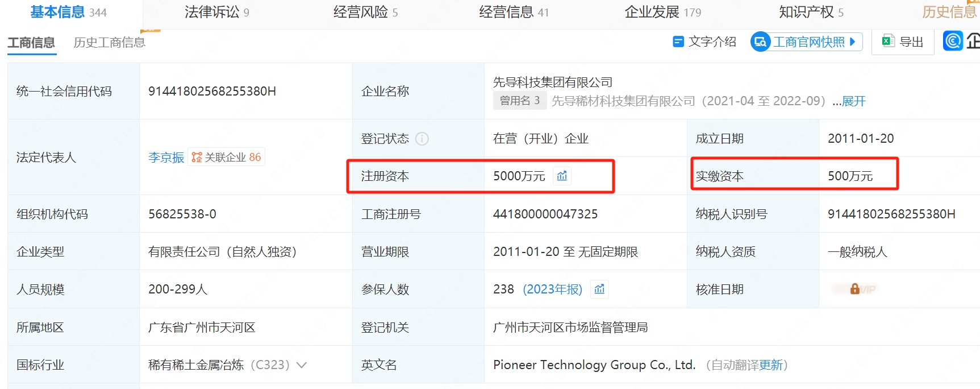This screenshot has width=980, height=389.
Task: Select registered capital 5000万元
Action: (519, 176)
